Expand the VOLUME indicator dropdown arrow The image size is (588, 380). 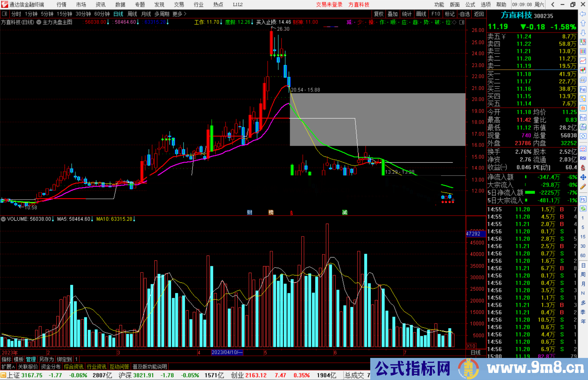[x=3, y=219]
